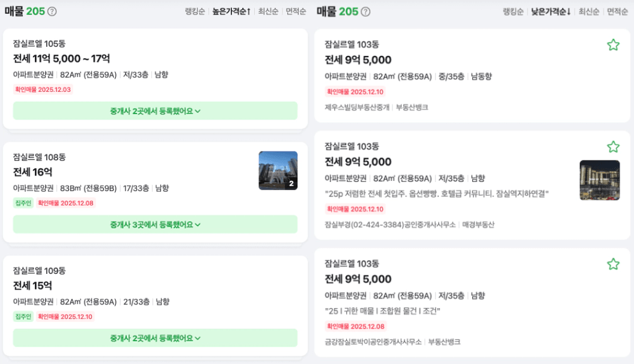Expand 중개사 3곳에서 등록했어요 under 108동
Viewport: 634px width, 364px height.
155,224
